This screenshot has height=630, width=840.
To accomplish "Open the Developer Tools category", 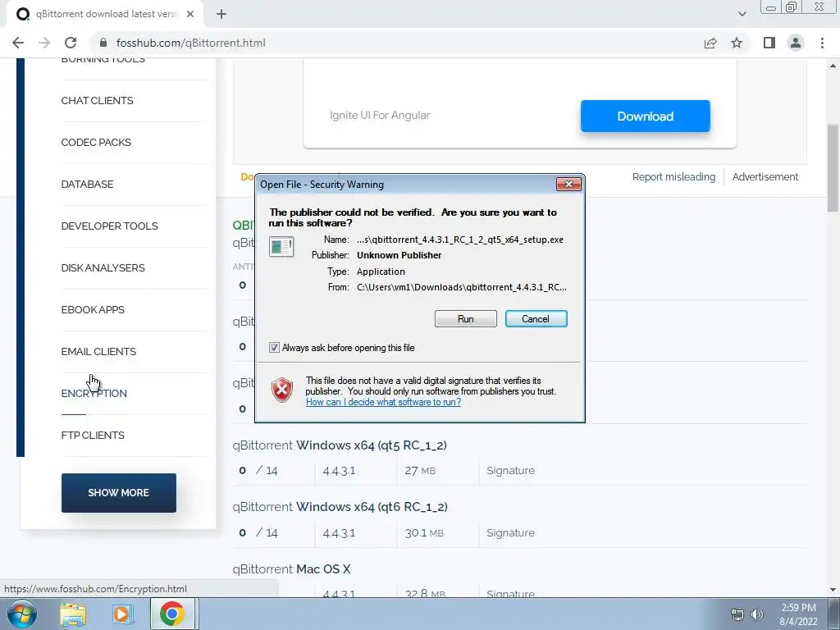I will (x=109, y=226).
